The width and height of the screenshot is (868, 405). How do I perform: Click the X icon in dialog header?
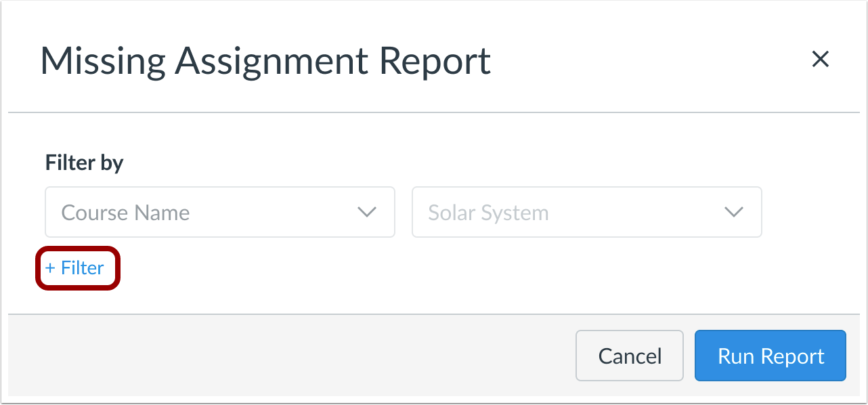[820, 60]
